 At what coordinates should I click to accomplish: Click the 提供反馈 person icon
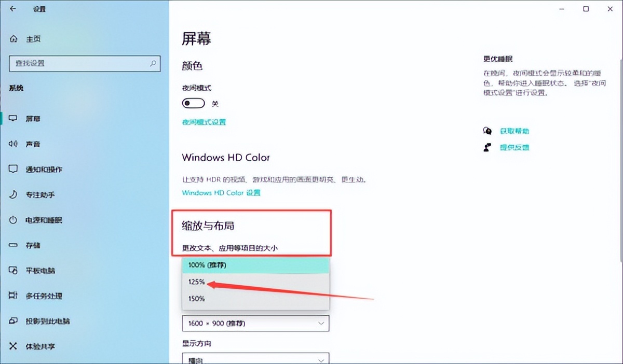(x=487, y=147)
